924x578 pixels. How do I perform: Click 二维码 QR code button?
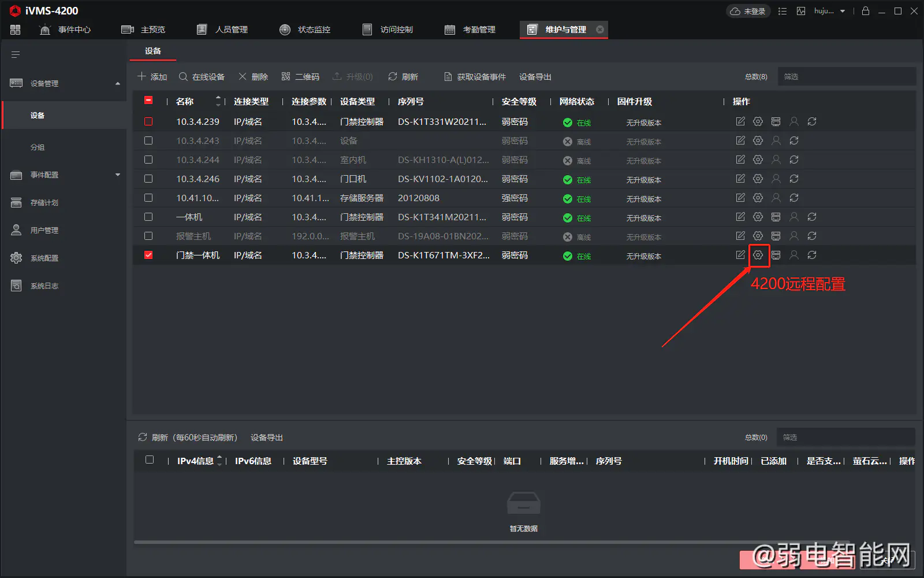[x=300, y=77]
